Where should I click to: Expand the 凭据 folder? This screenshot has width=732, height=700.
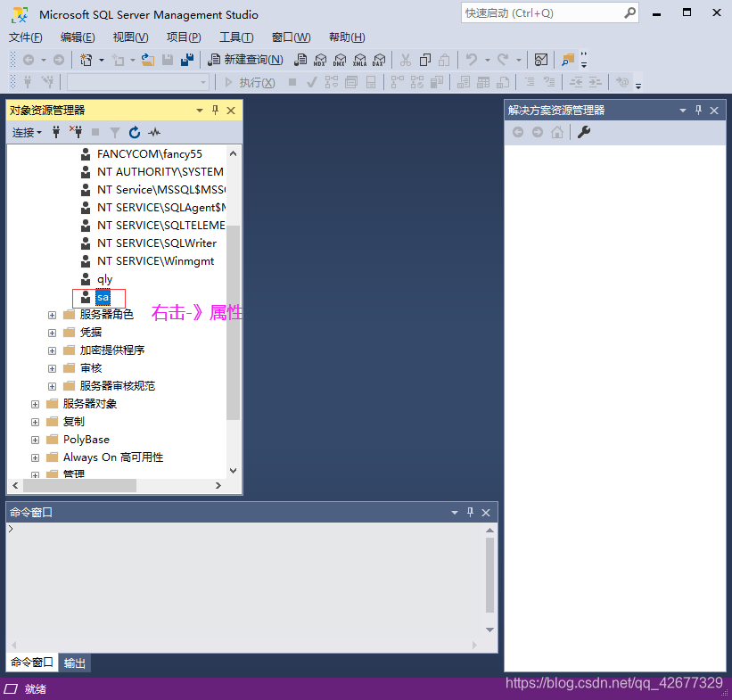pyautogui.click(x=52, y=333)
